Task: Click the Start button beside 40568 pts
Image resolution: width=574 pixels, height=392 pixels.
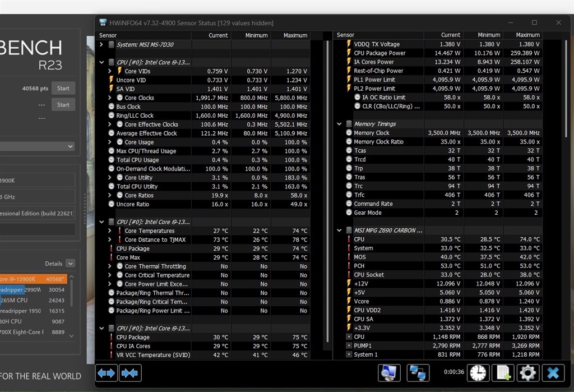Action: (x=63, y=88)
